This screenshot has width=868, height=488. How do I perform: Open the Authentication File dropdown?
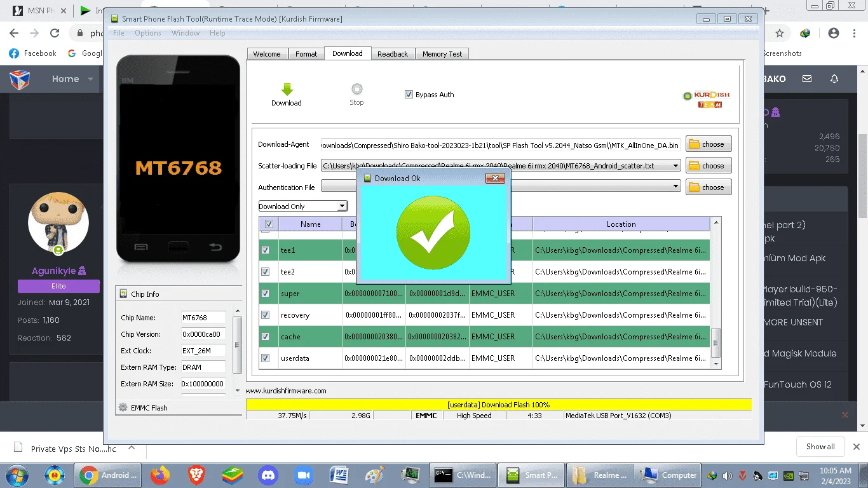(x=675, y=187)
